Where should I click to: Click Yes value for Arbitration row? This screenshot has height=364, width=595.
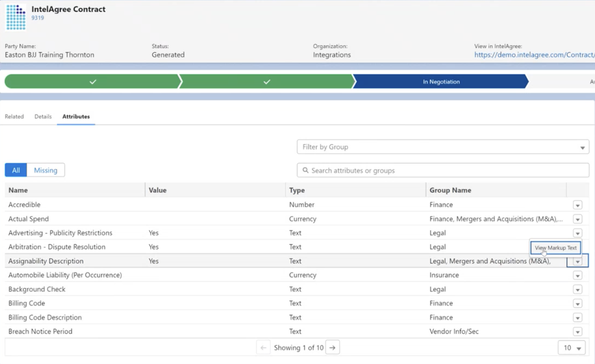coord(153,247)
